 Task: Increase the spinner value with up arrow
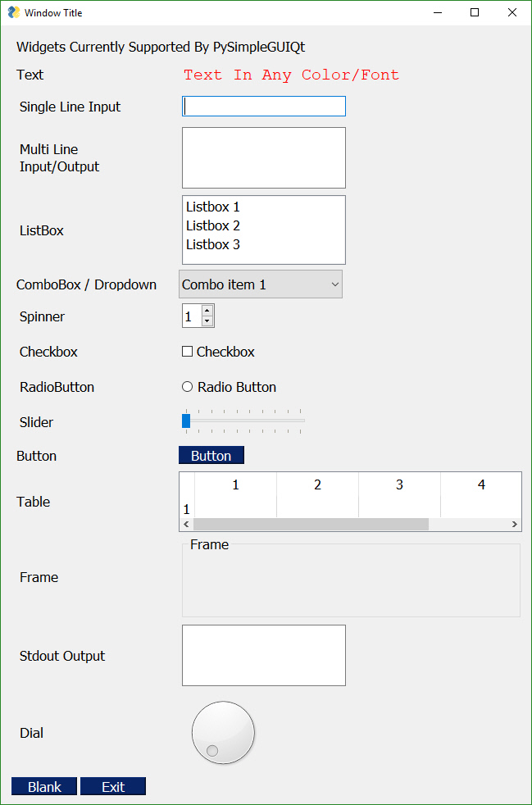tap(207, 311)
